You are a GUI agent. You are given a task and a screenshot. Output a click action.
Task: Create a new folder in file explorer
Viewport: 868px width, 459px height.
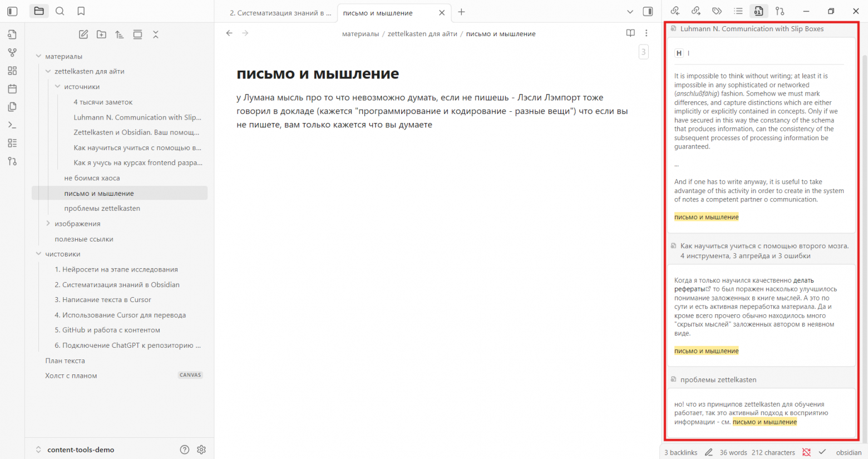coord(101,34)
